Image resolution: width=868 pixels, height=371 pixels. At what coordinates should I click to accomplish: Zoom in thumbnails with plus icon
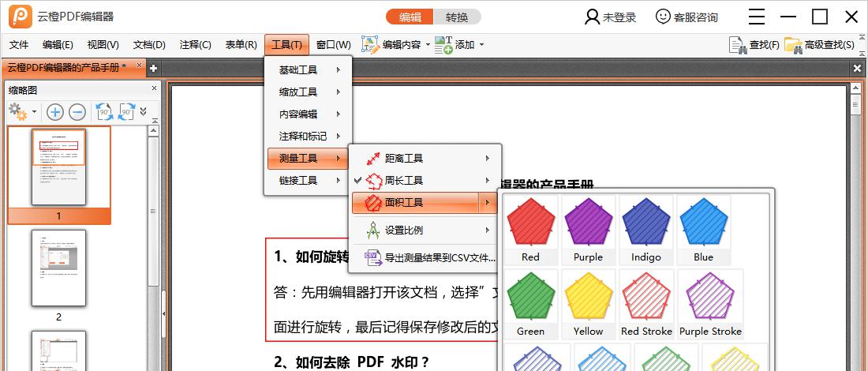(54, 112)
